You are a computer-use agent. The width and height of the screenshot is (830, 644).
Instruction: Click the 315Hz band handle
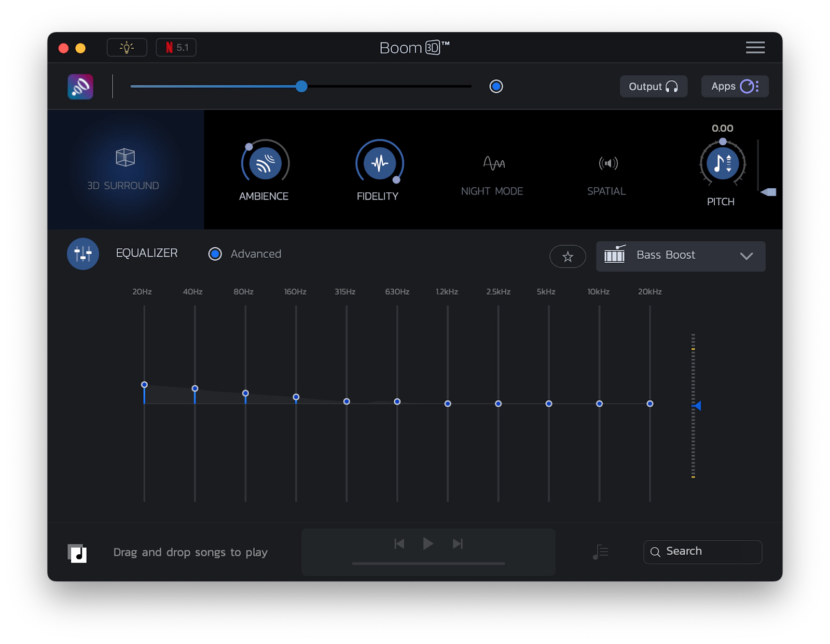coord(347,401)
